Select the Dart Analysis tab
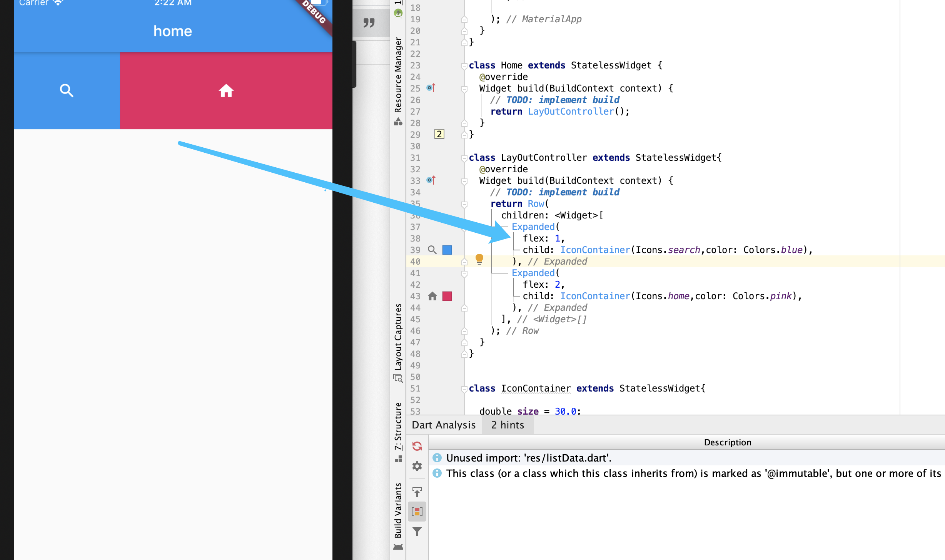 pyautogui.click(x=444, y=425)
